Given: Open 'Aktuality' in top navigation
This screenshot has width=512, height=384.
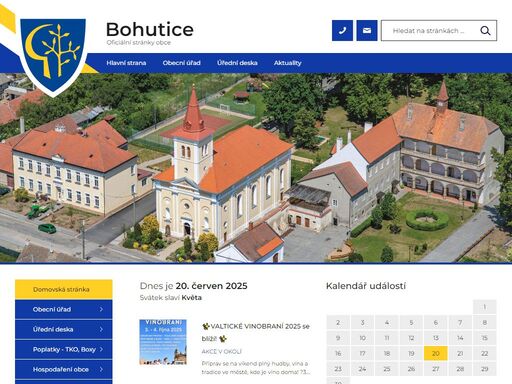Looking at the screenshot, I should (x=288, y=63).
